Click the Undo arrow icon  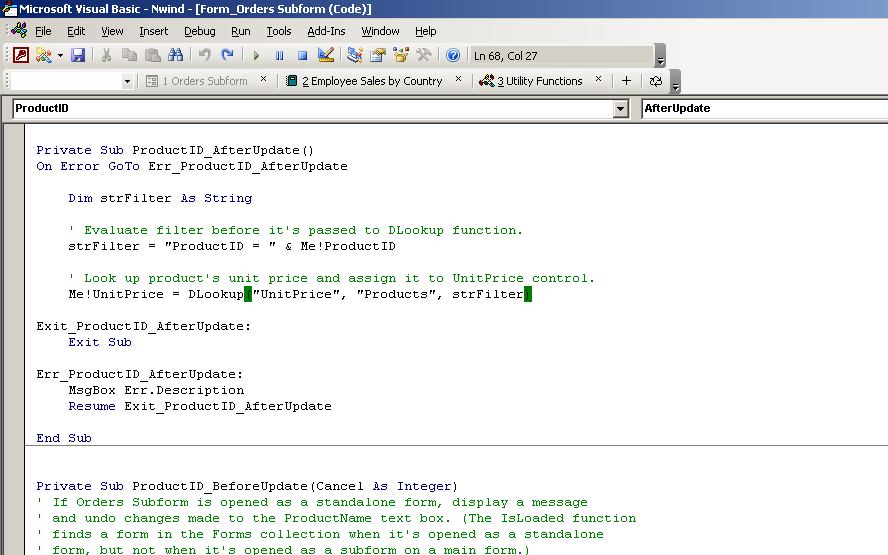coord(204,55)
